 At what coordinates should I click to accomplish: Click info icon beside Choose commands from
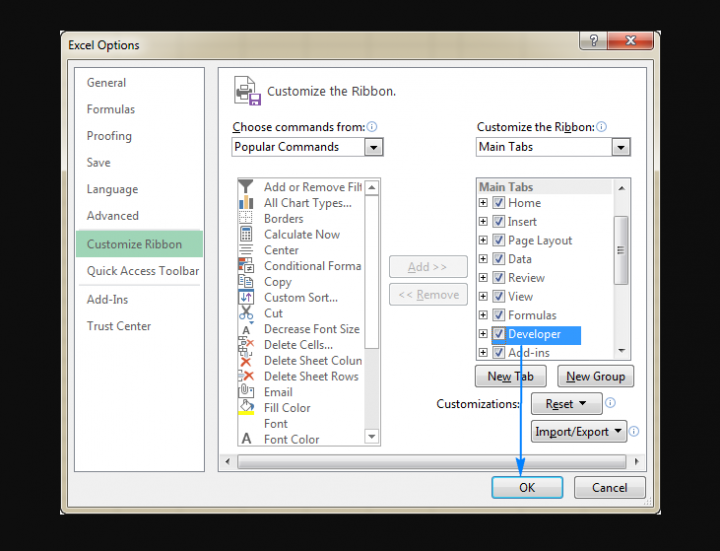pos(372,127)
